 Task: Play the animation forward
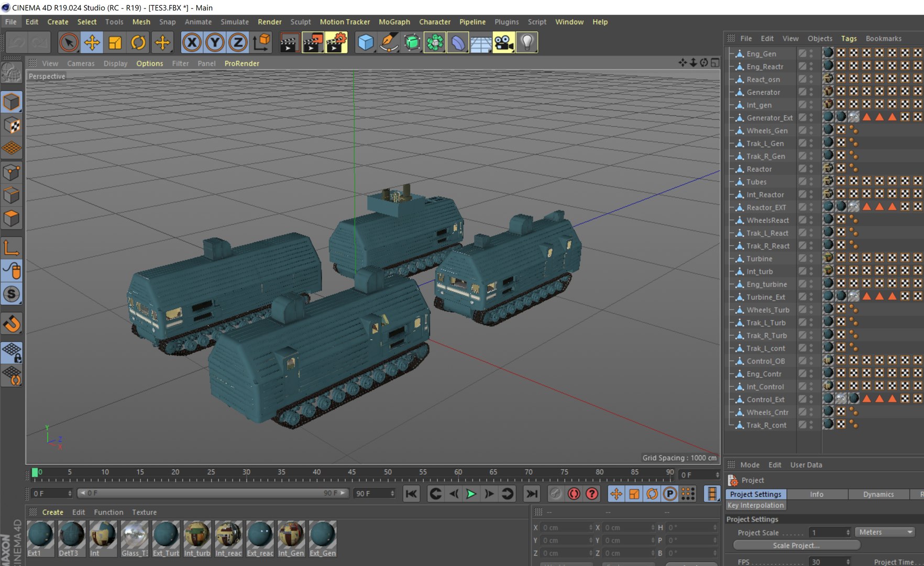tap(471, 494)
